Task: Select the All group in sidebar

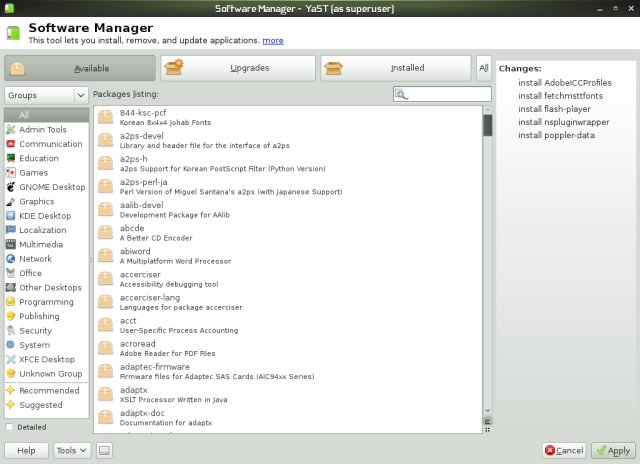Action: (x=47, y=115)
